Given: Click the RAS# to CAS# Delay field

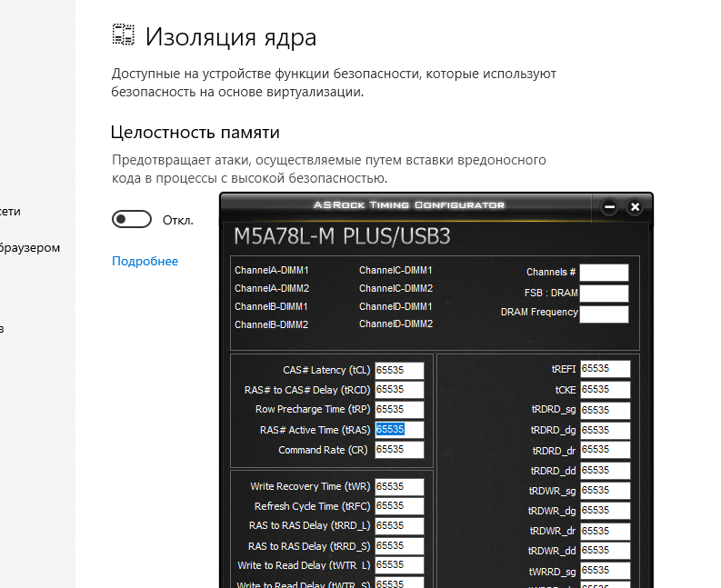Looking at the screenshot, I should 399,390.
